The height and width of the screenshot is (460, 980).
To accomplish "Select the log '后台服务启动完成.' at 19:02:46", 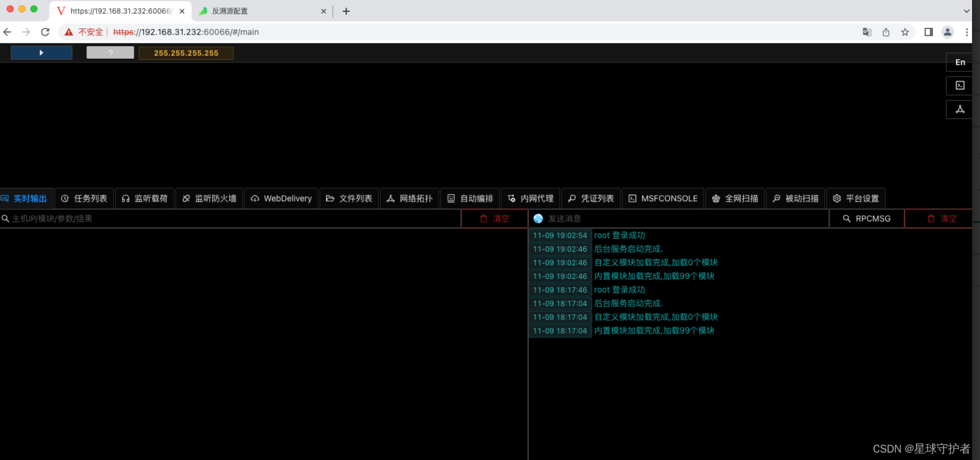I will (628, 249).
